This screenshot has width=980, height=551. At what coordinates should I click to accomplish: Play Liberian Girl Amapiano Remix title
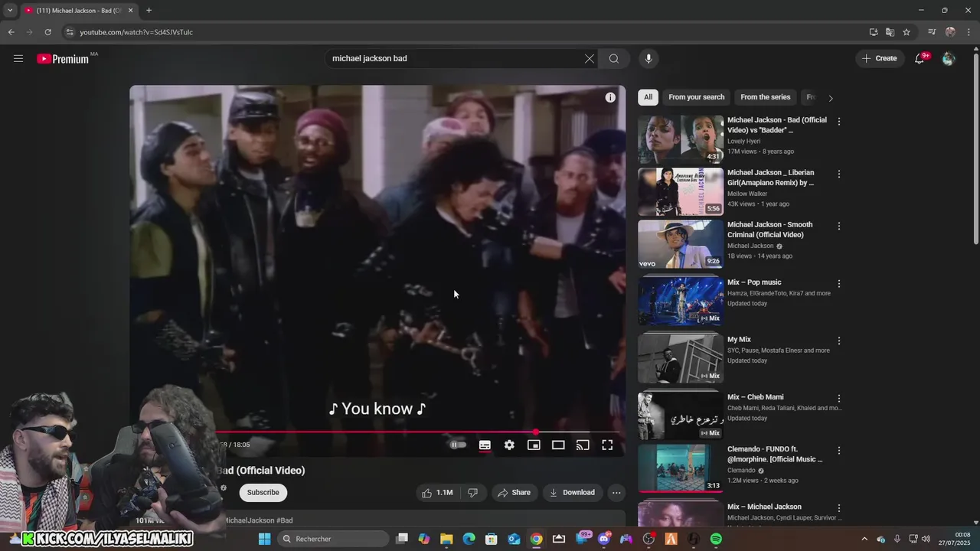(x=771, y=178)
